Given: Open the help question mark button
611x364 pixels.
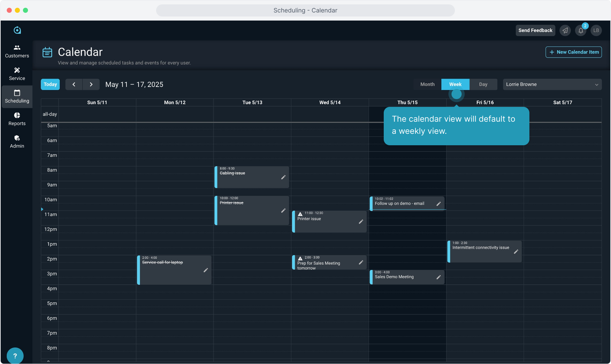Looking at the screenshot, I should (15, 356).
